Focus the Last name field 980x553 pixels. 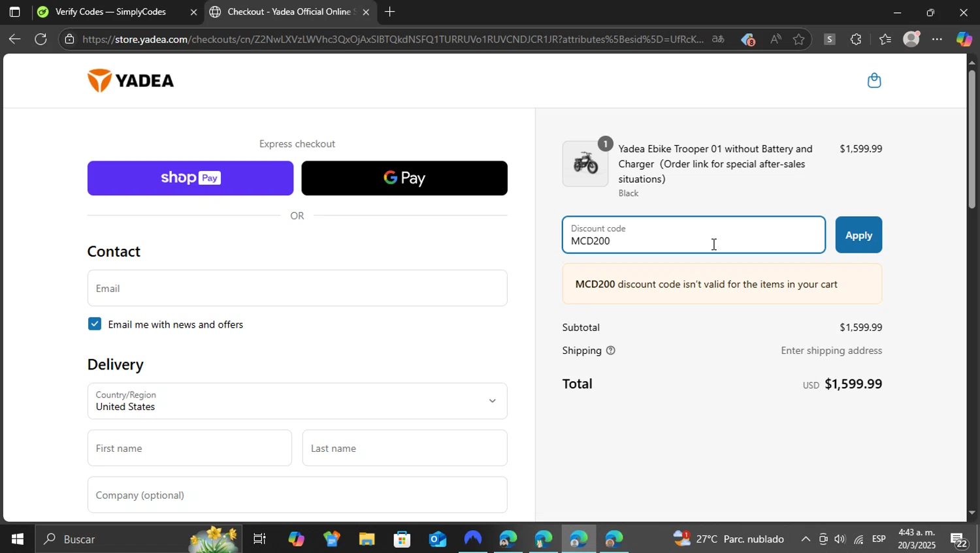pyautogui.click(x=404, y=448)
